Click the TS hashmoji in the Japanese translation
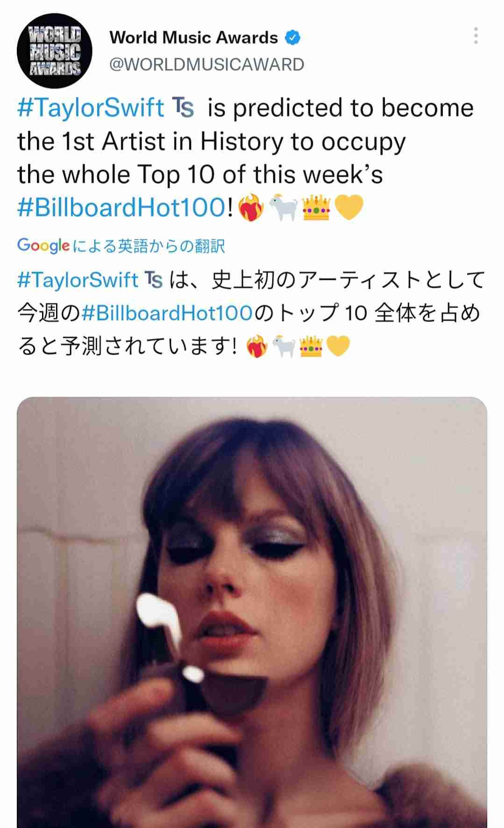 [x=153, y=280]
